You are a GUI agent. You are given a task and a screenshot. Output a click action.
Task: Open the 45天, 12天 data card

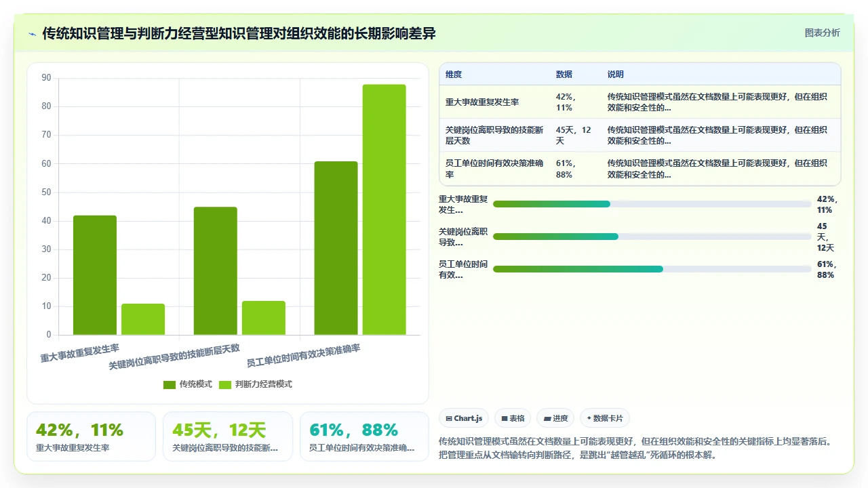[228, 436]
